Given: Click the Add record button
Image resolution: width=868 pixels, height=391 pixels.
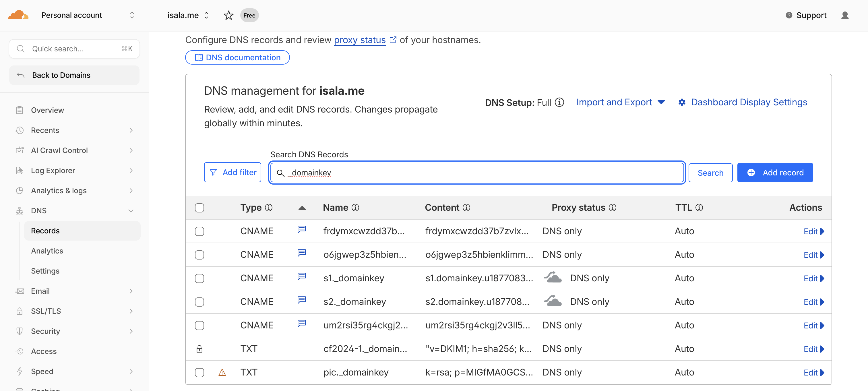Looking at the screenshot, I should [x=775, y=172].
